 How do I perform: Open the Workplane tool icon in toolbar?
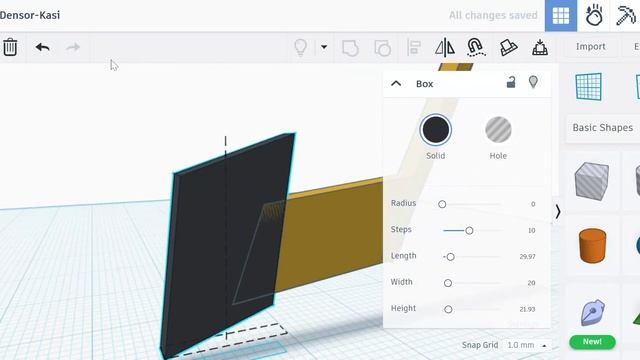coord(508,47)
